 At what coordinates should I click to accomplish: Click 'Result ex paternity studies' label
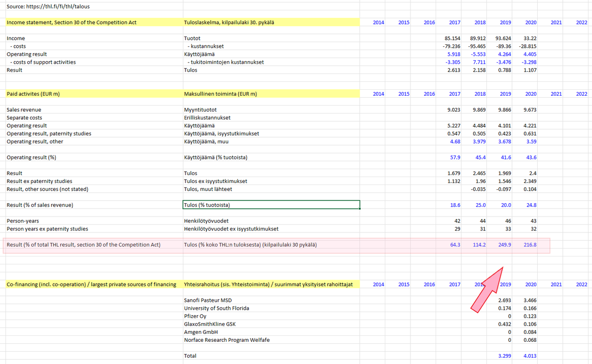[39, 181]
